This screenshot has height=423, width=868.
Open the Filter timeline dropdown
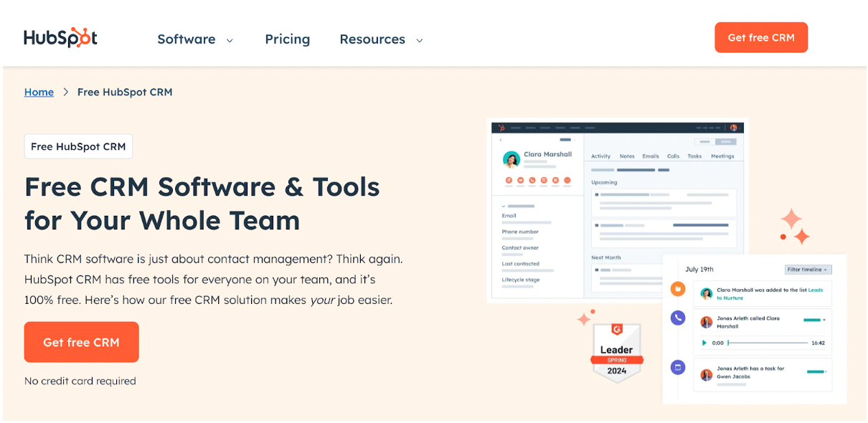click(808, 270)
